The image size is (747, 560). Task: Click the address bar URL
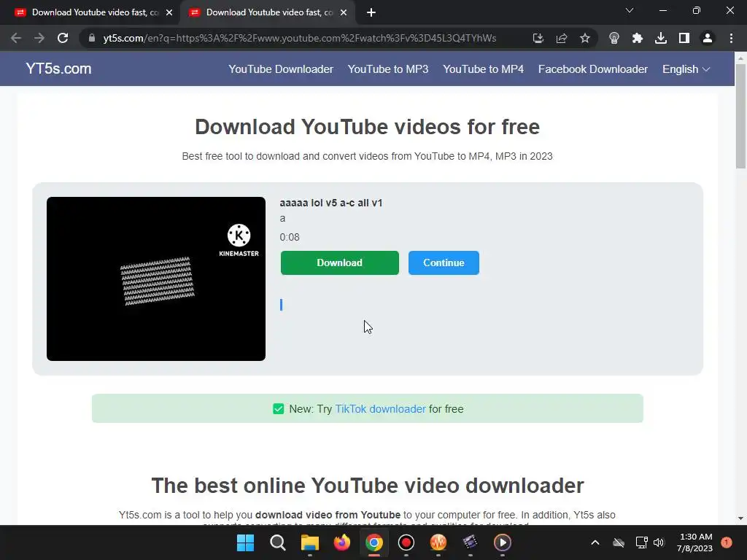[x=300, y=38]
